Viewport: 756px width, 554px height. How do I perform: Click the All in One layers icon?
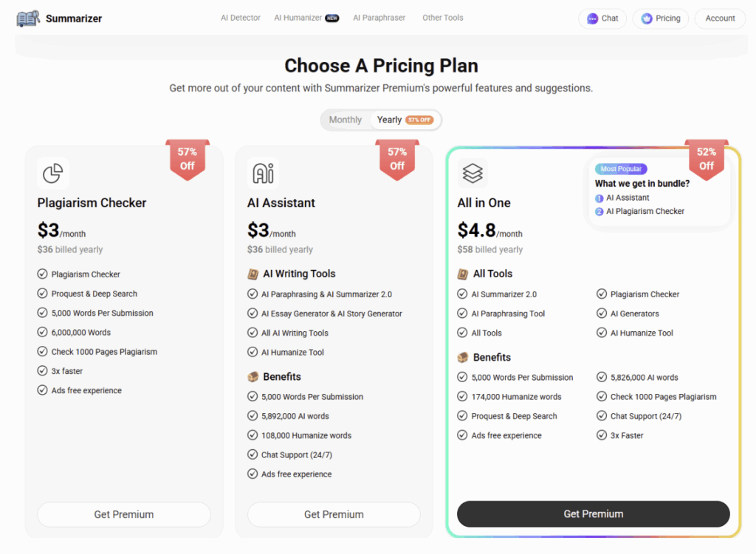(472, 173)
